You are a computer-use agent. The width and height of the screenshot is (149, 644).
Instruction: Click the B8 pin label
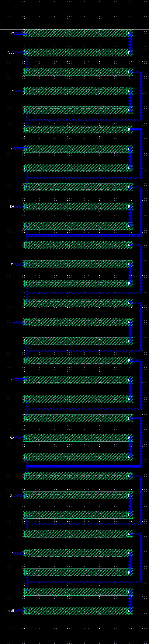click(12, 91)
